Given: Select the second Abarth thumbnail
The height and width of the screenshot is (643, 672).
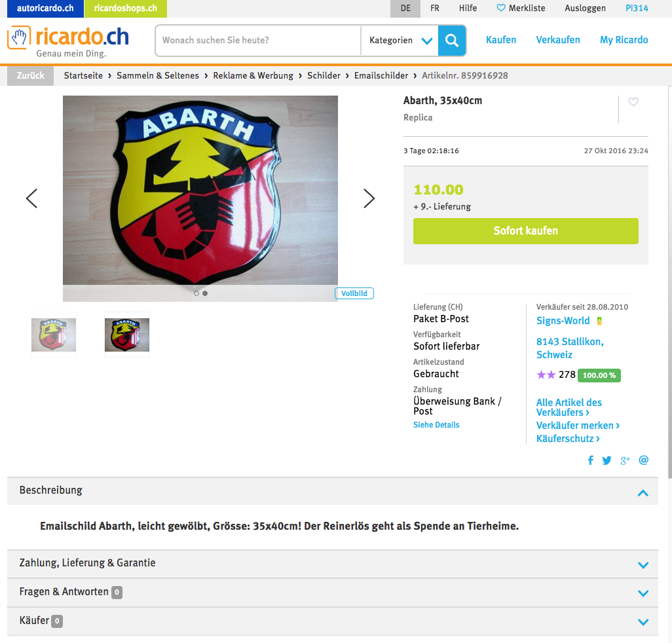Looking at the screenshot, I should tap(127, 335).
